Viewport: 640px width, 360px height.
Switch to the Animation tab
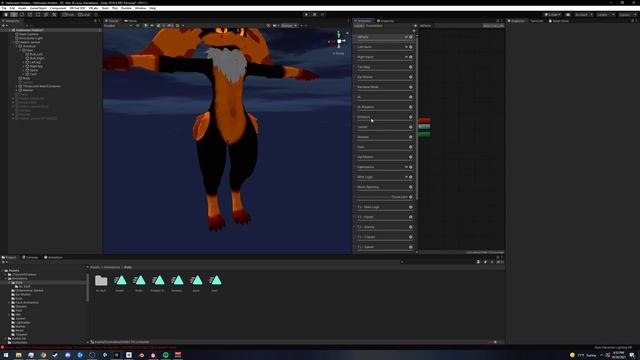(x=53, y=258)
